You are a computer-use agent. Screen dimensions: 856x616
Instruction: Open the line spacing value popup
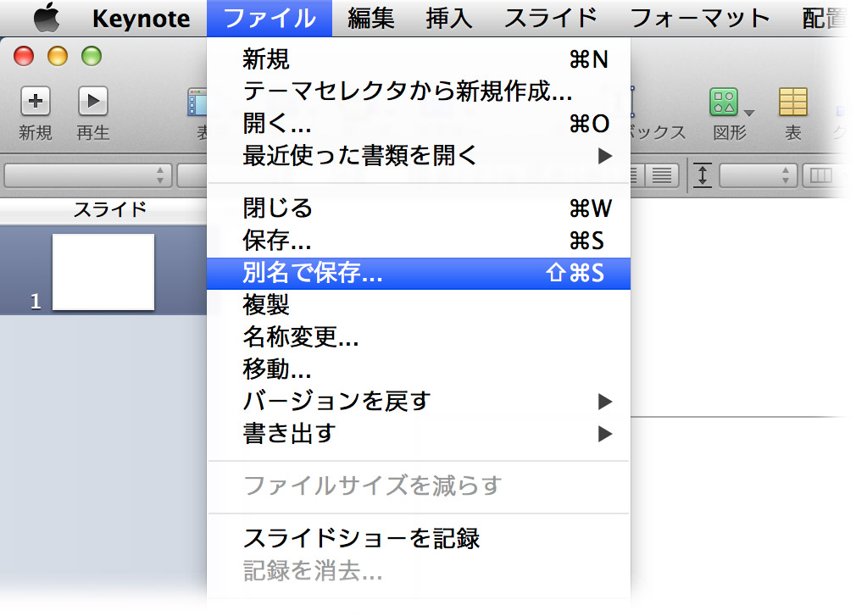tap(759, 175)
